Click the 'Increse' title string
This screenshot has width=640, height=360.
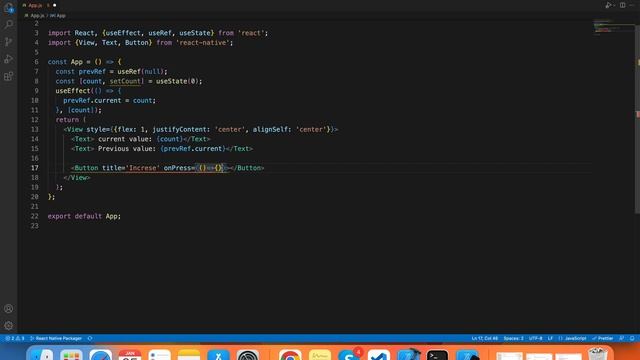pyautogui.click(x=142, y=168)
